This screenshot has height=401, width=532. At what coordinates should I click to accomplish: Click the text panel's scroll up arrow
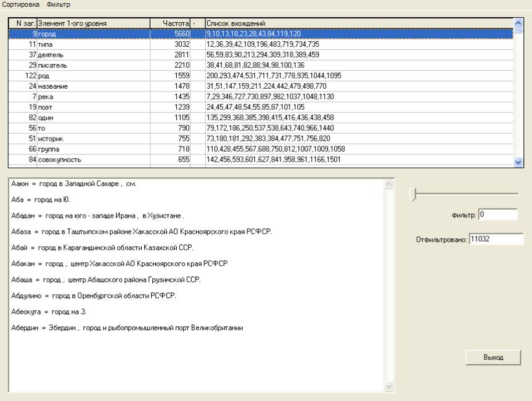[388, 184]
